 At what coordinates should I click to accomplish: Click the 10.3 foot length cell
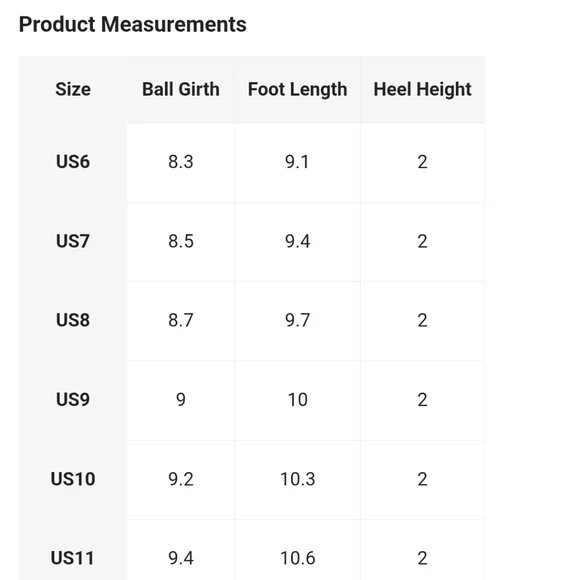point(297,479)
